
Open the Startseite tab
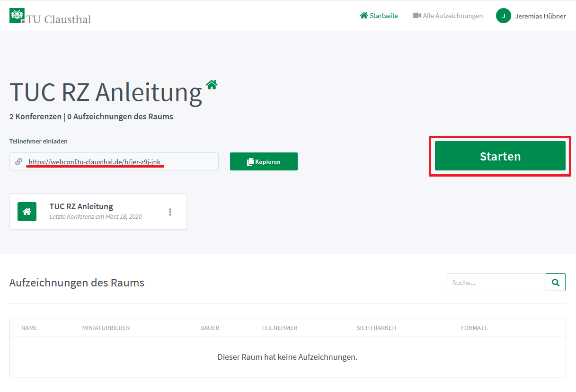coord(379,16)
